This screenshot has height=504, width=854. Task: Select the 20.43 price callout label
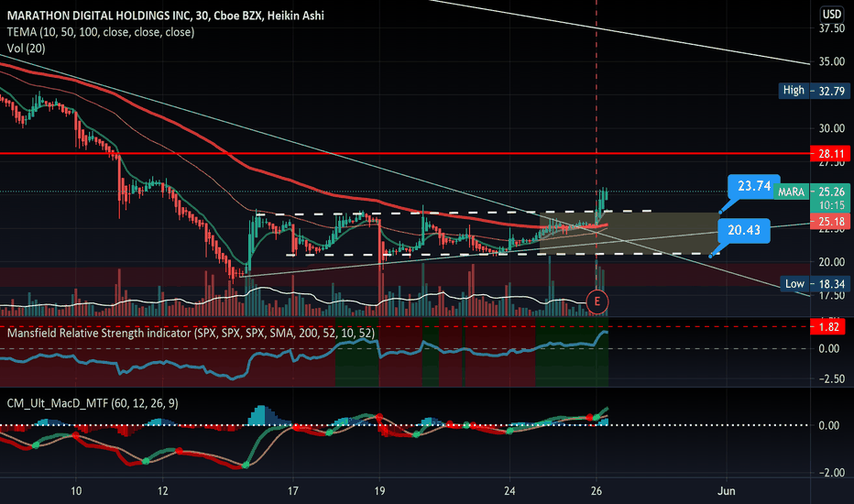point(744,230)
